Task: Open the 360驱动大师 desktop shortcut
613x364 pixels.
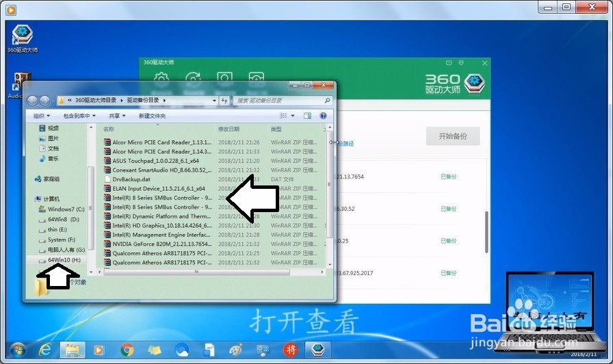Action: click(23, 39)
